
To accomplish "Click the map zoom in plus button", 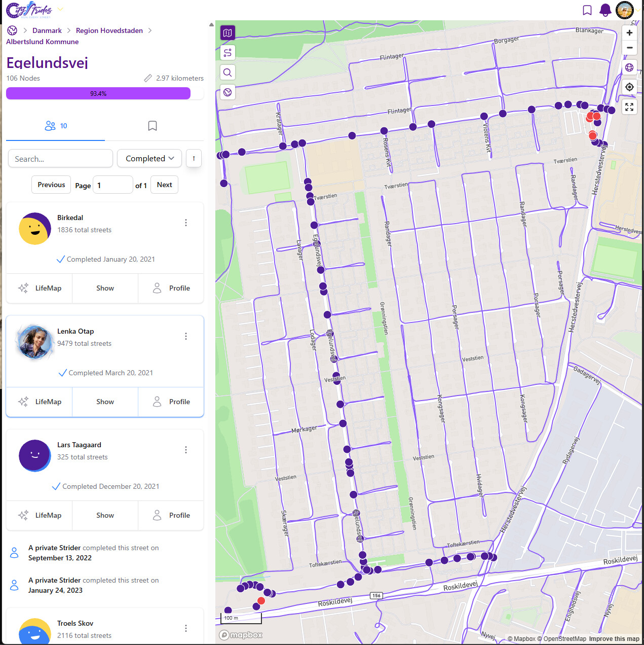I will coord(629,33).
